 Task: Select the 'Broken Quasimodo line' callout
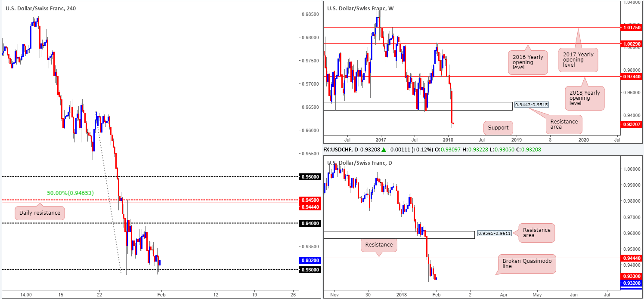[527, 264]
